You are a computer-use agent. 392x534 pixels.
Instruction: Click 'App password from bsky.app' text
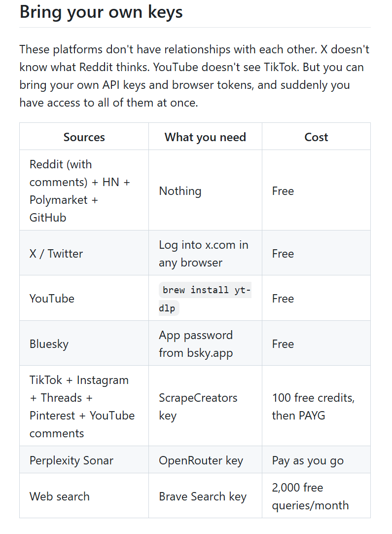[x=196, y=343]
